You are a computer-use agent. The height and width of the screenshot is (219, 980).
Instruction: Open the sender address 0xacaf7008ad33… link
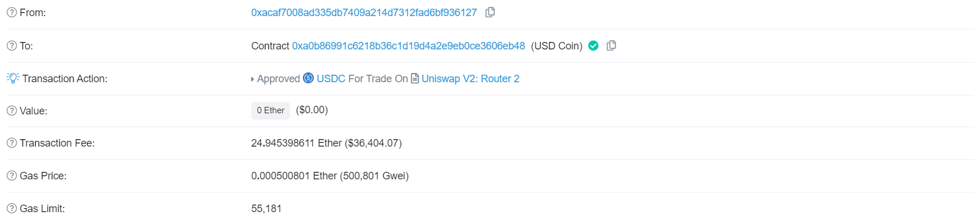click(364, 13)
